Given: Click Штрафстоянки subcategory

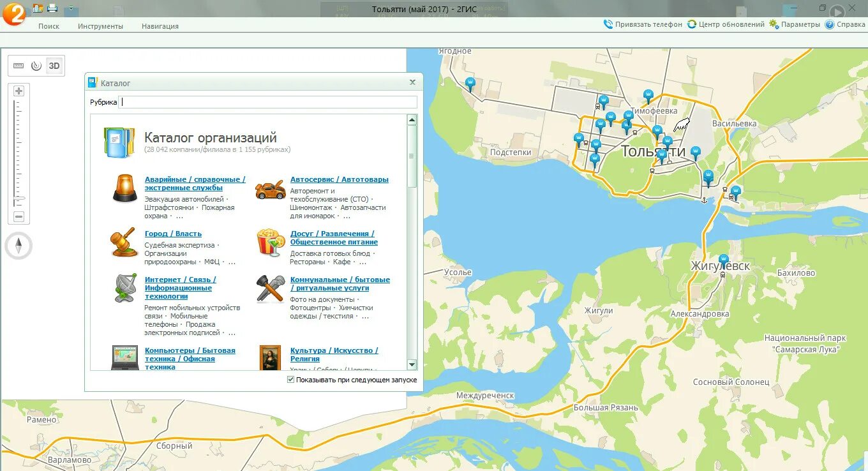Looking at the screenshot, I should [x=168, y=207].
